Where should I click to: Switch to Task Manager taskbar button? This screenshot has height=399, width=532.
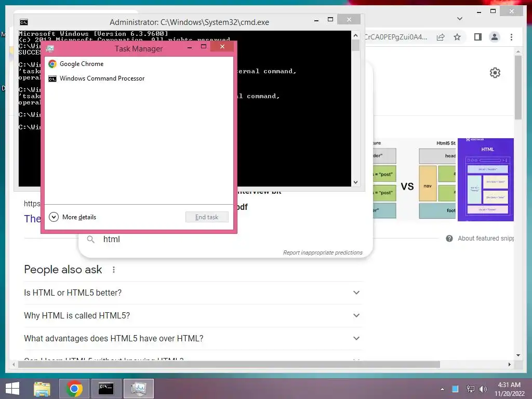click(x=138, y=389)
